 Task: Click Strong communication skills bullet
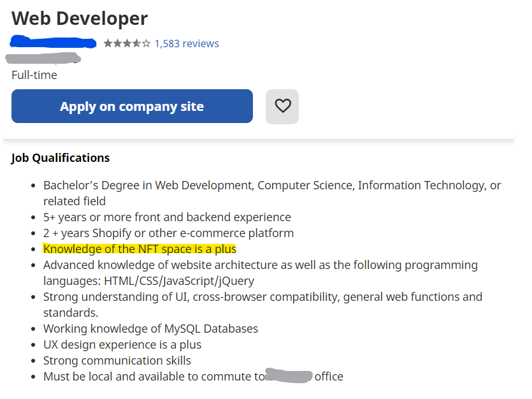click(x=117, y=361)
